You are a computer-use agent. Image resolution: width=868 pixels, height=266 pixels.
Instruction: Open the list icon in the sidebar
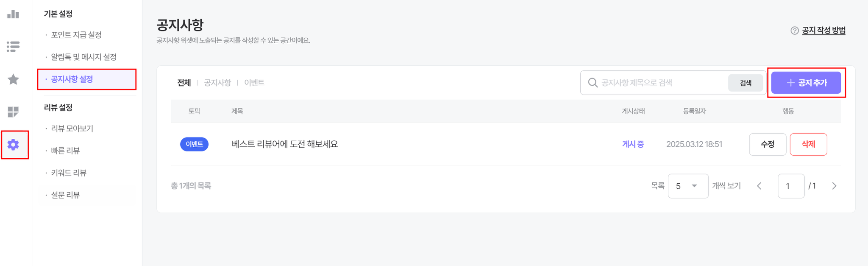13,47
